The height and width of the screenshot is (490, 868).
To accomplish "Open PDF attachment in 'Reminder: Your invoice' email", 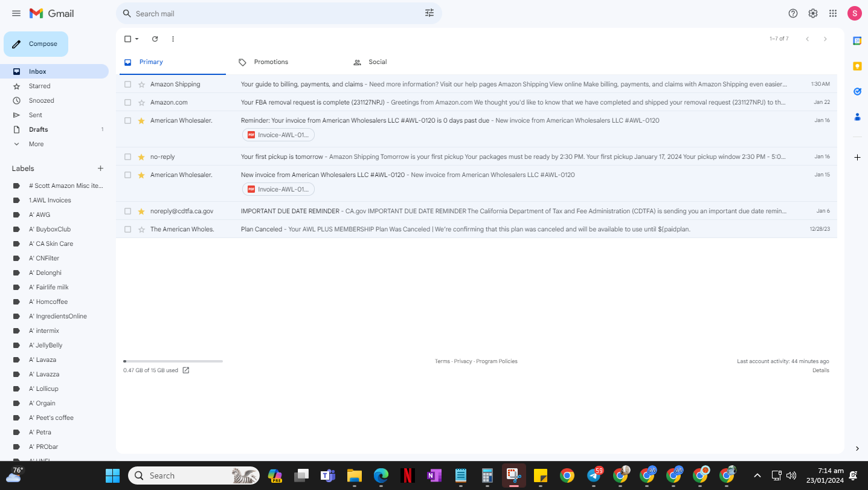I will pos(278,135).
